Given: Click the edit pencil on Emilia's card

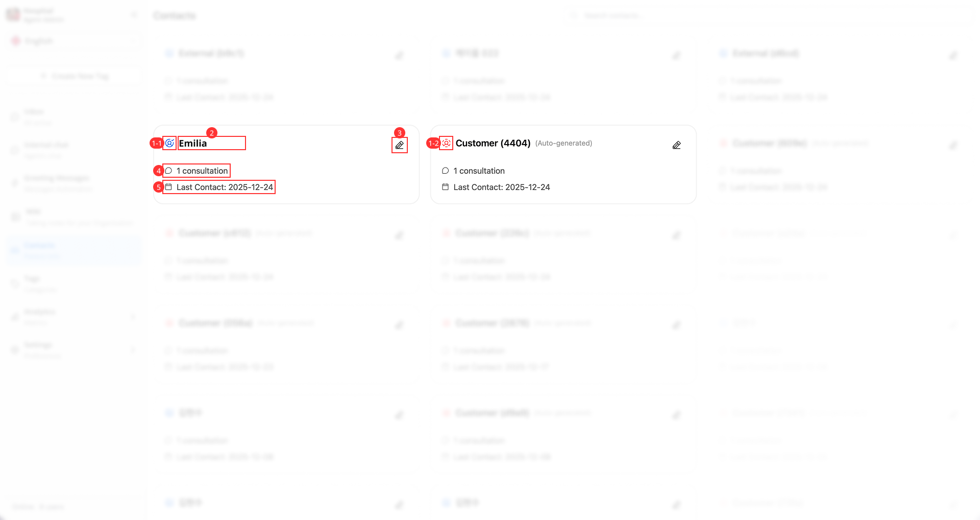Looking at the screenshot, I should click(x=400, y=145).
